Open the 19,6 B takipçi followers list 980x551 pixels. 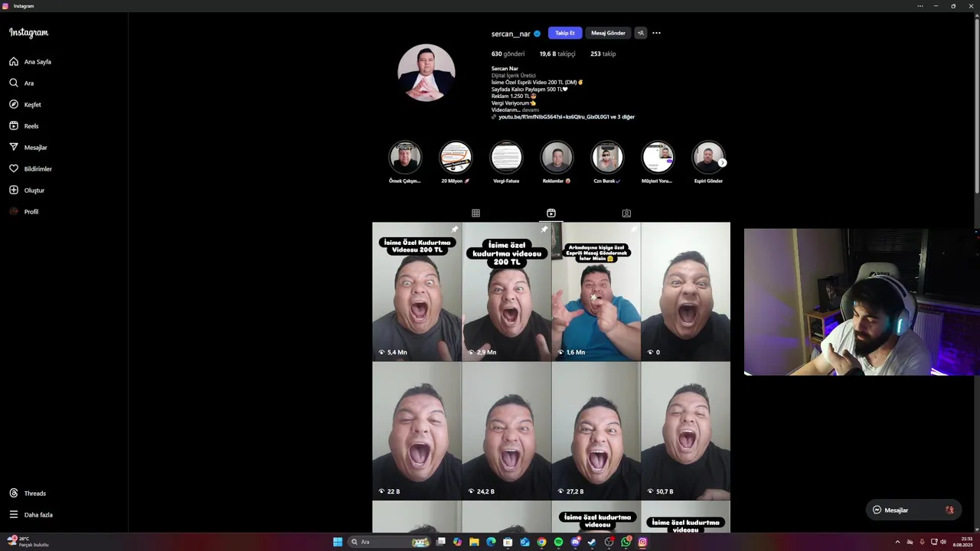coord(557,54)
